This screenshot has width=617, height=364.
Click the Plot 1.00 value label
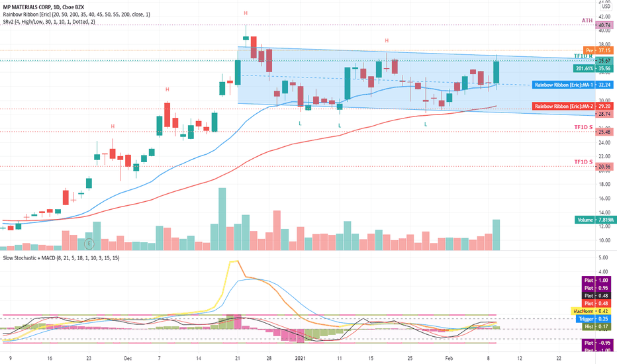pos(596,281)
